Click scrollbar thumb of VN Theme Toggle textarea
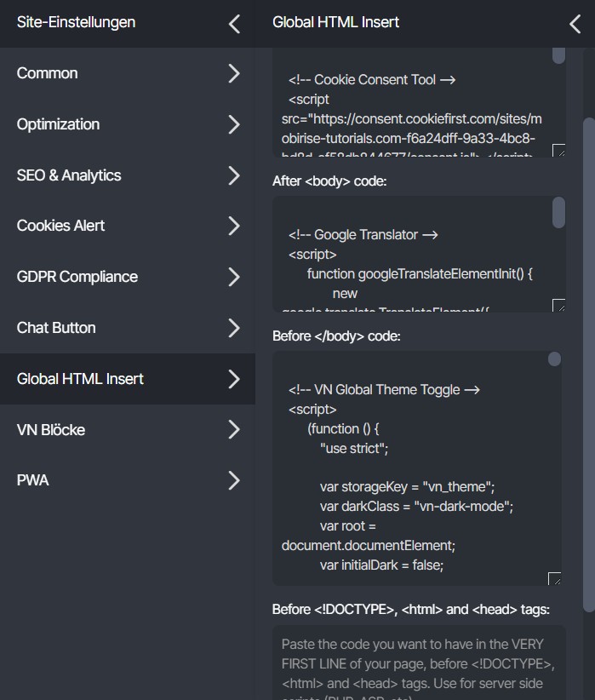The height and width of the screenshot is (700, 595). pyautogui.click(x=554, y=359)
